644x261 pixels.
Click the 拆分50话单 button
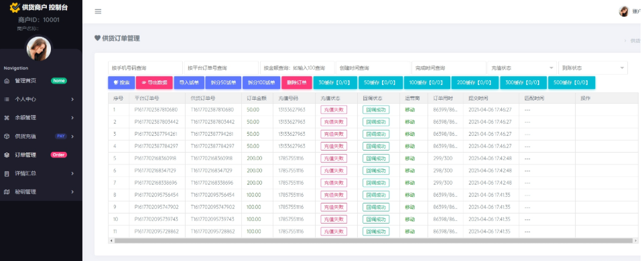(x=223, y=82)
